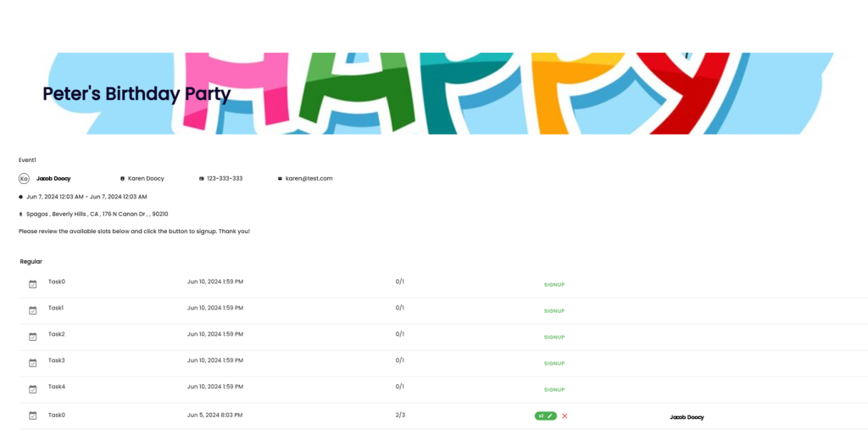Click the calendar icon in the Task3 row

(33, 363)
